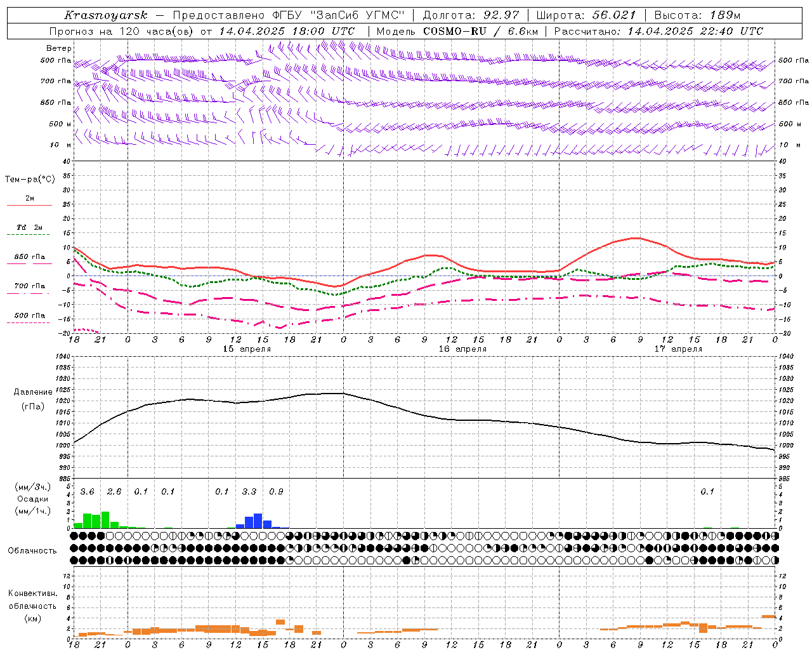The width and height of the screenshot is (812, 650).
Task: Select the 'Широта: 56.021' latitude text
Action: click(586, 15)
